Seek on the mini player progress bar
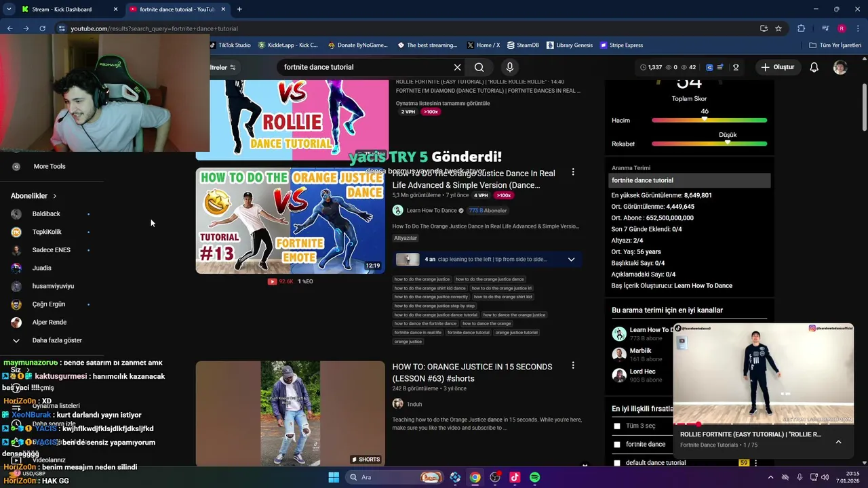The image size is (868, 488). [764, 424]
